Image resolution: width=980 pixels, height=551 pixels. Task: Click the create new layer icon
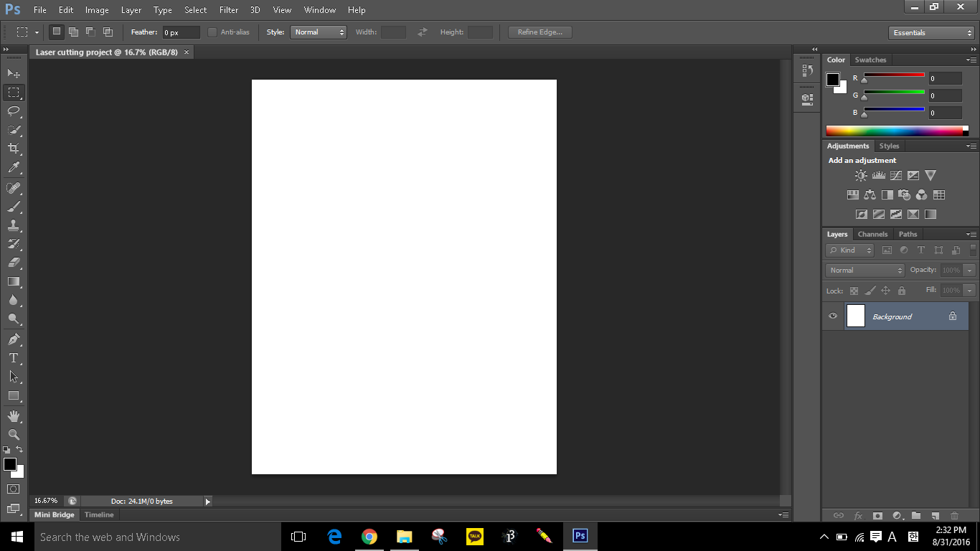[935, 515]
